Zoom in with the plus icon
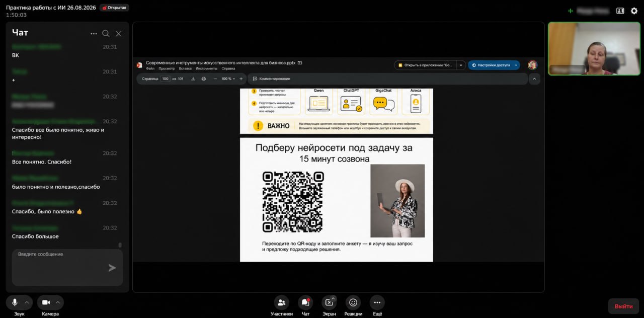 click(241, 78)
